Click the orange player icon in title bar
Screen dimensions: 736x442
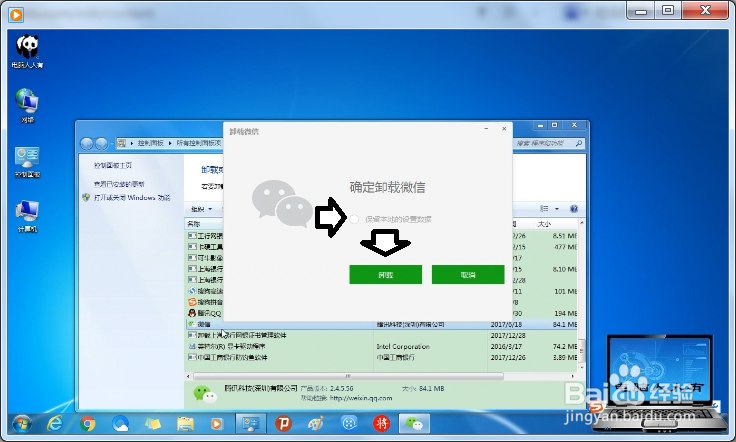[x=15, y=15]
